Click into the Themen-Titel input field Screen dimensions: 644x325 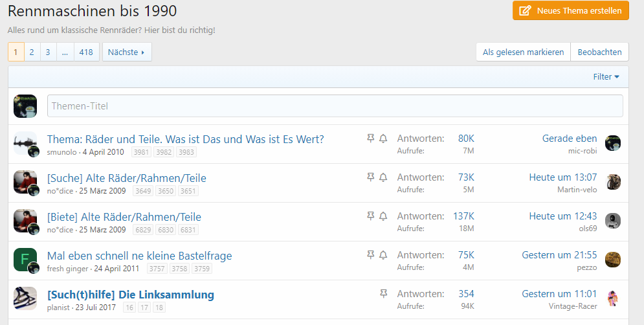pos(335,106)
